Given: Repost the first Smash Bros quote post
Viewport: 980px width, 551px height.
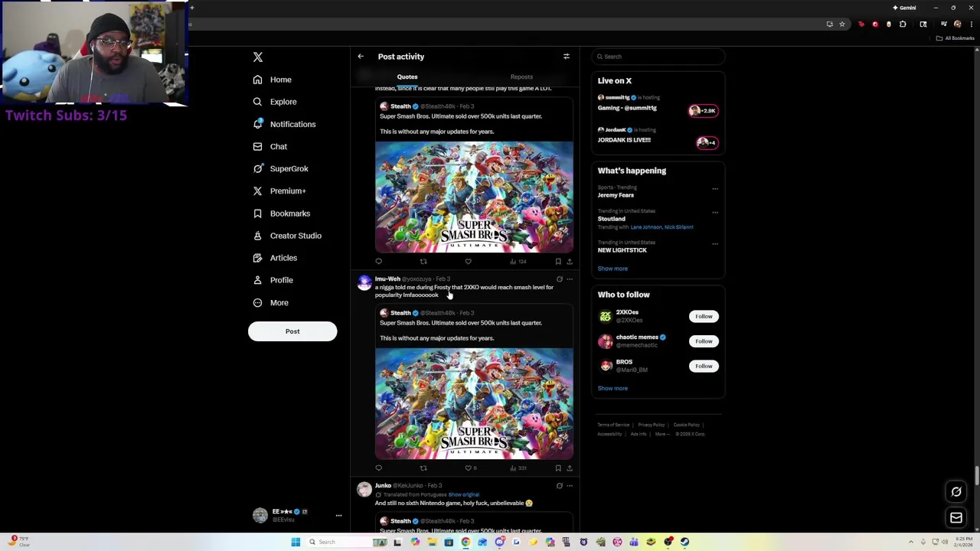Looking at the screenshot, I should [x=423, y=262].
